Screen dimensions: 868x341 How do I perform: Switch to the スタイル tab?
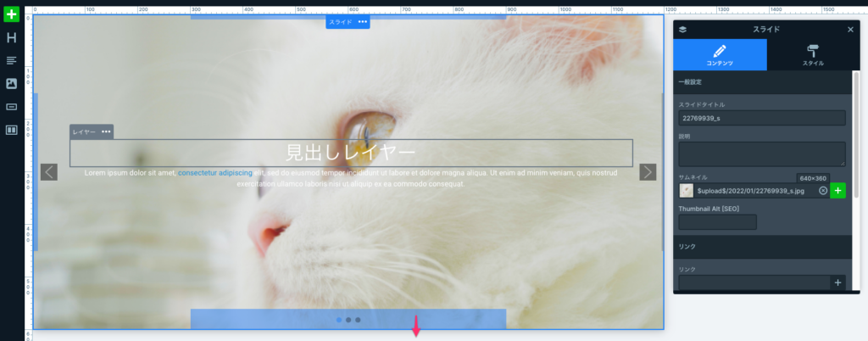pos(813,55)
